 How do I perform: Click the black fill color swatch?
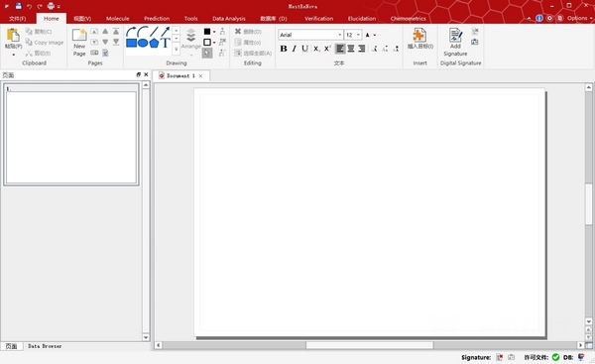pos(207,32)
